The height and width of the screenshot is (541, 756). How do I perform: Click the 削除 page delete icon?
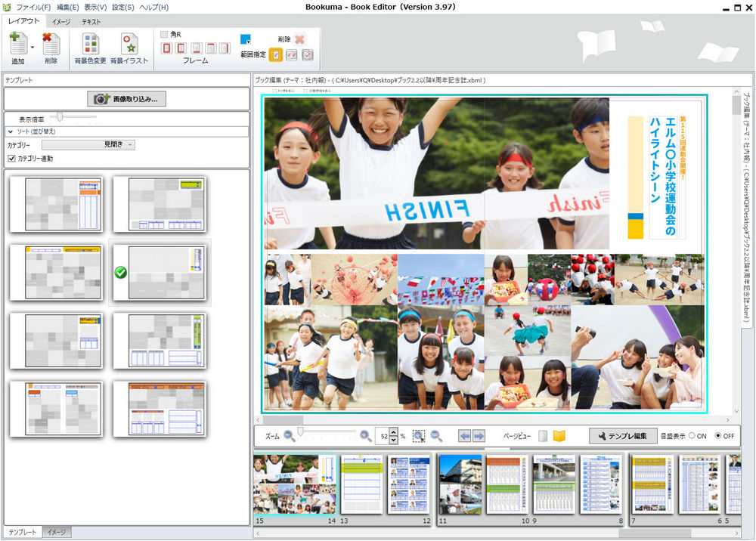pos(51,45)
